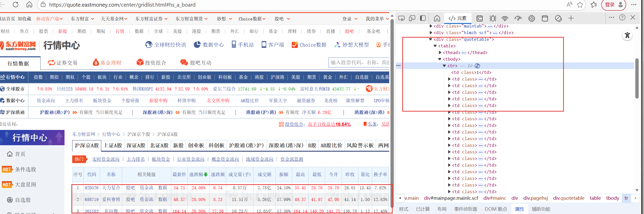Open the Application window icon panel

coord(545,18)
